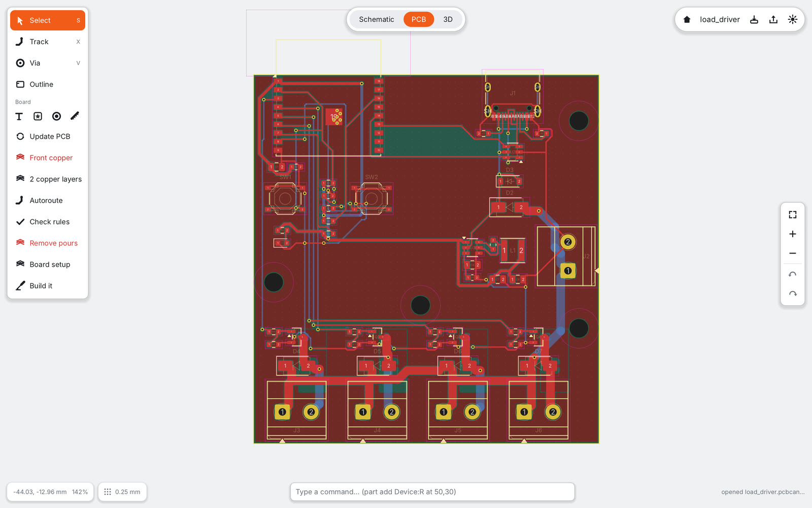Redo the last undone action
Viewport: 812px width, 508px height.
point(793,294)
